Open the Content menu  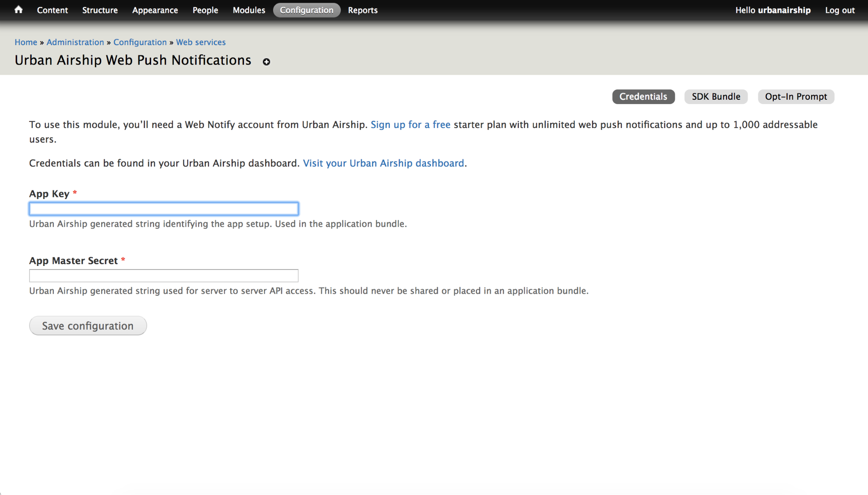52,10
